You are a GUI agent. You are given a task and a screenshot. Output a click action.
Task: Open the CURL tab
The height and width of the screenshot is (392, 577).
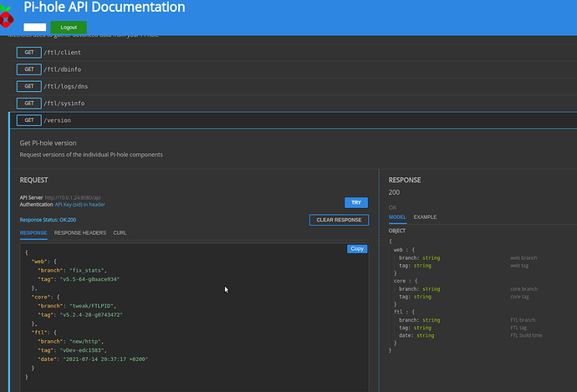point(120,232)
